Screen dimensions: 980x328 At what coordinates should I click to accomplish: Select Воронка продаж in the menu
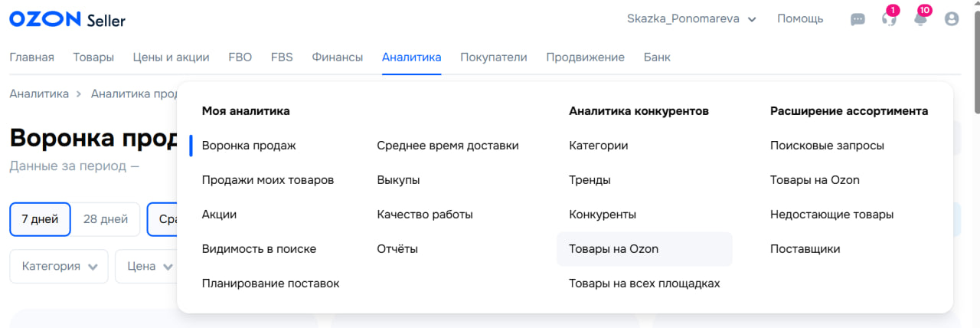[x=249, y=146]
